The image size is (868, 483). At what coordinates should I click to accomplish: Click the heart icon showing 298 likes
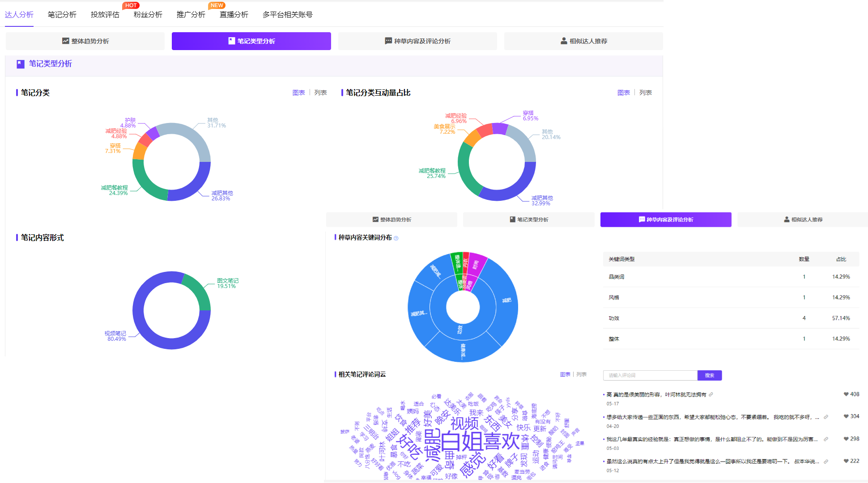coord(846,439)
